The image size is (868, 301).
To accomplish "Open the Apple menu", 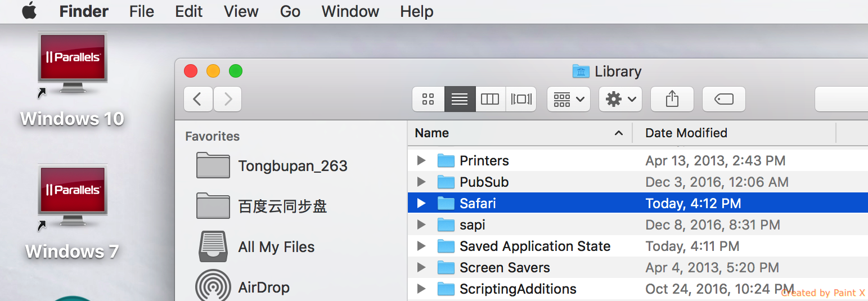I will click(29, 11).
